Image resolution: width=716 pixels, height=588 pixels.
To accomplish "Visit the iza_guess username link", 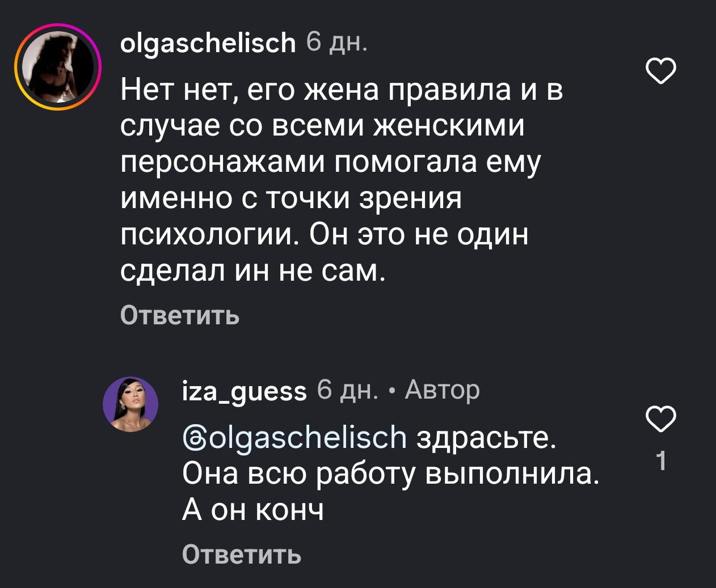I will tap(244, 390).
